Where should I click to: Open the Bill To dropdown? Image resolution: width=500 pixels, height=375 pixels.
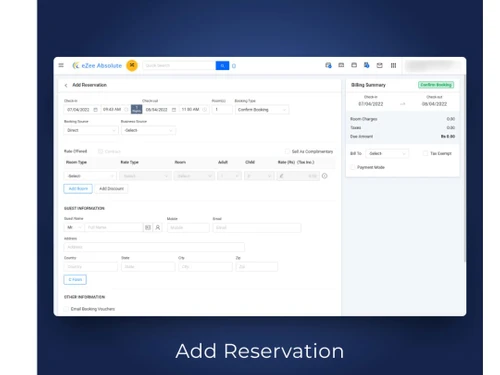point(387,153)
